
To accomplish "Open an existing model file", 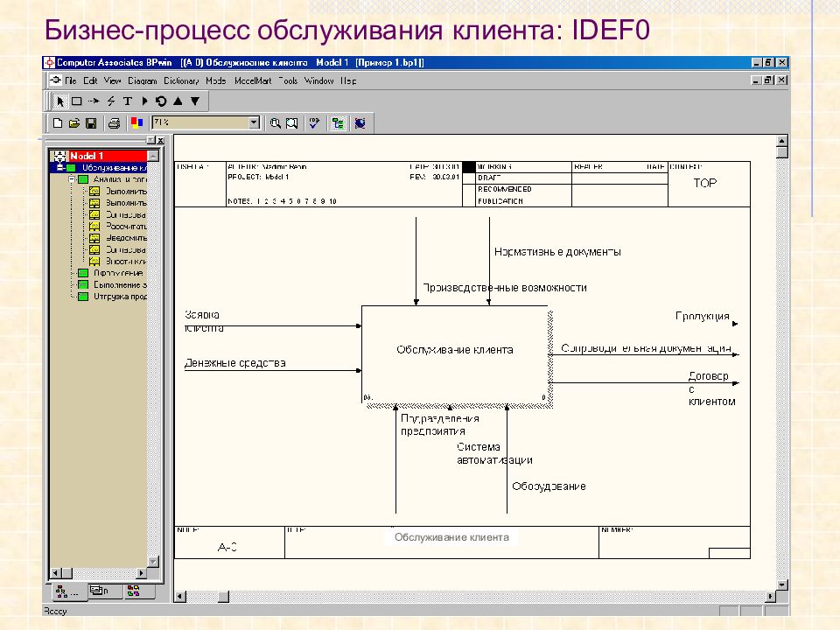I will (x=74, y=123).
